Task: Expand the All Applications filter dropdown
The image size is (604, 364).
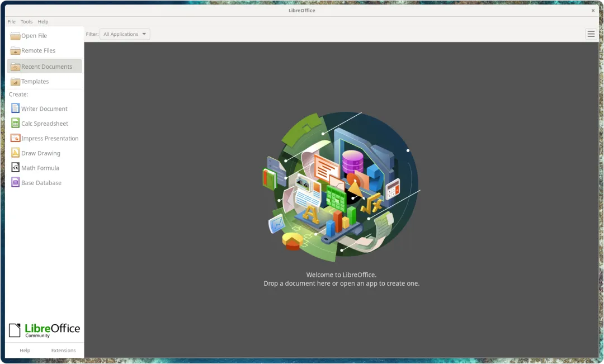Action: pyautogui.click(x=125, y=34)
